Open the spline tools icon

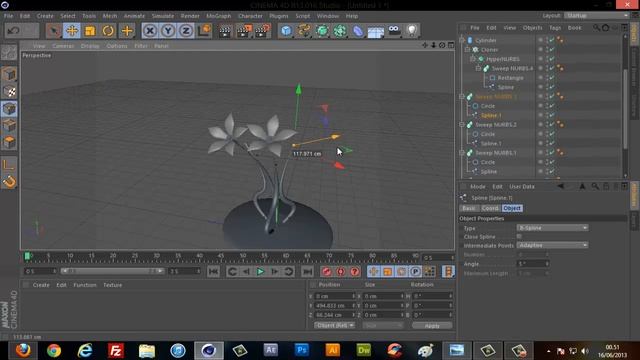click(304, 31)
